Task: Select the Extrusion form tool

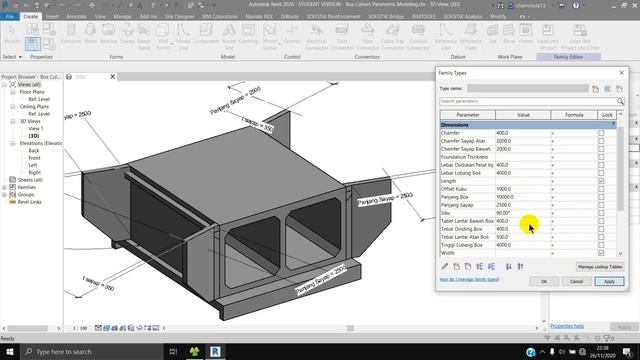Action: click(x=71, y=34)
